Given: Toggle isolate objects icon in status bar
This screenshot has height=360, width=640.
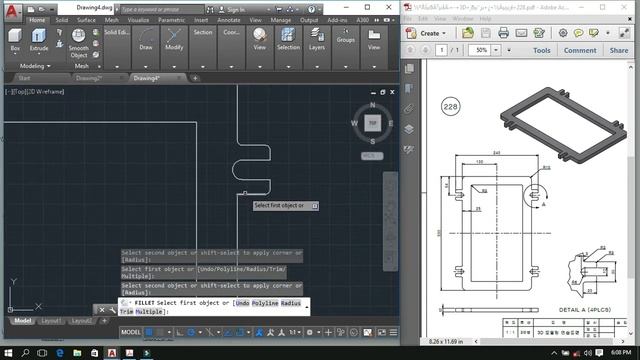Looking at the screenshot, I should pyautogui.click(x=341, y=333).
